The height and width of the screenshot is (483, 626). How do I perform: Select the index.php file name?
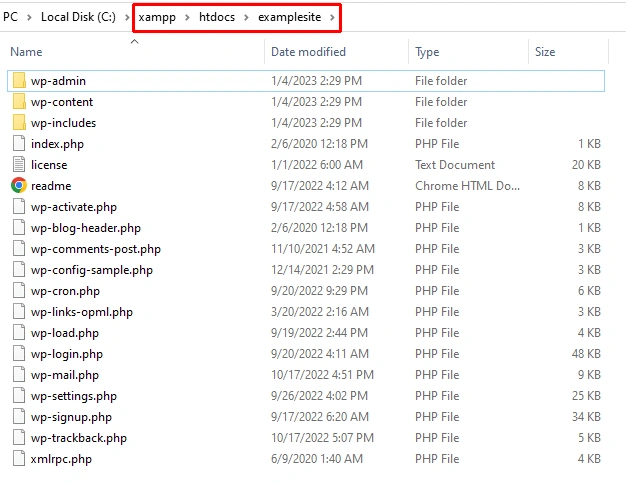(57, 144)
